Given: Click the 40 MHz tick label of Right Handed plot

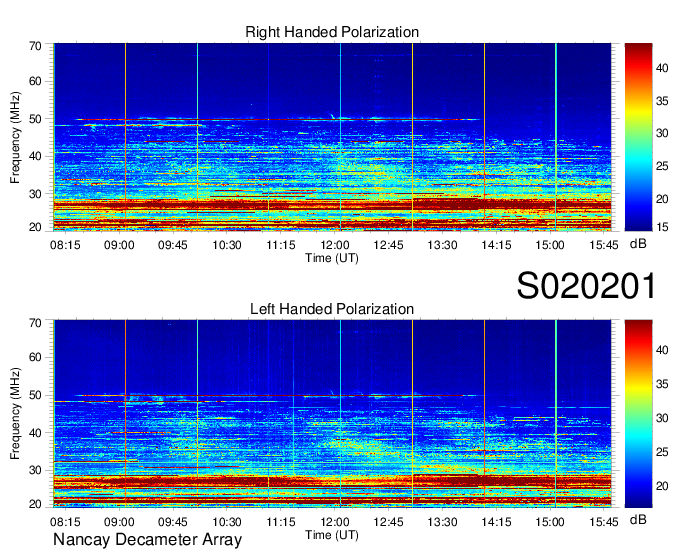Looking at the screenshot, I should 35,157.
